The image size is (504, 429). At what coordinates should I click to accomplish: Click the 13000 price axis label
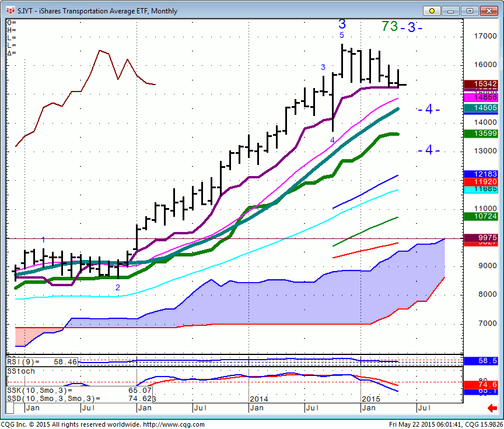[485, 151]
